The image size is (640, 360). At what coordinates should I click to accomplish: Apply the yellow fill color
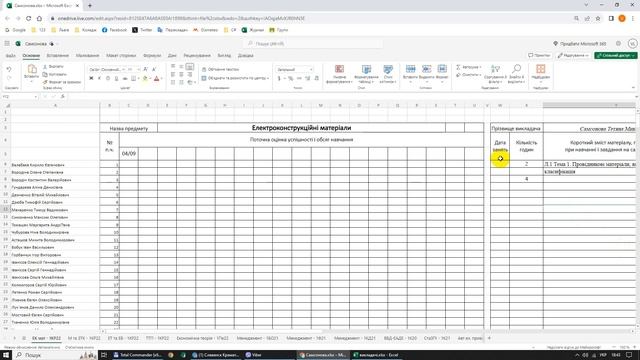point(144,78)
